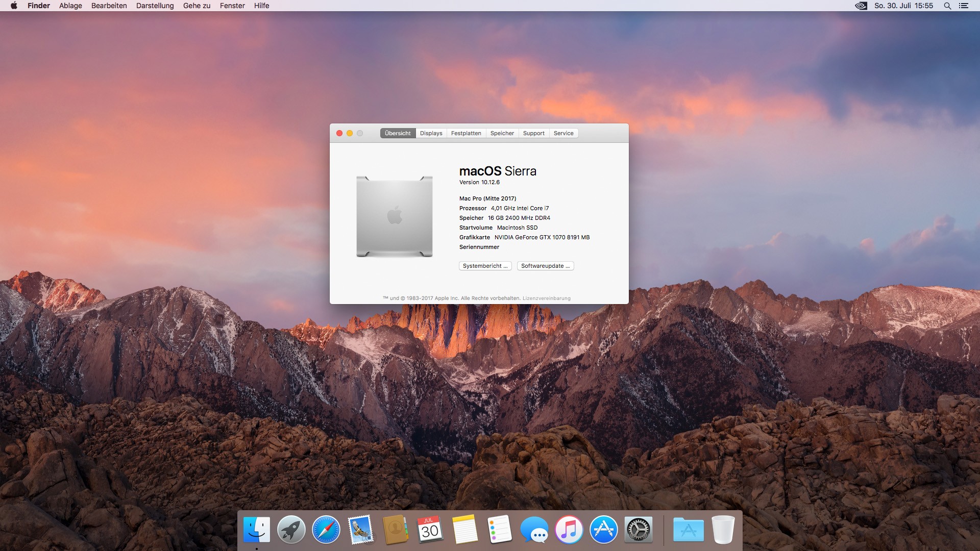Show Notification Center list icon
980x551 pixels.
tap(964, 6)
